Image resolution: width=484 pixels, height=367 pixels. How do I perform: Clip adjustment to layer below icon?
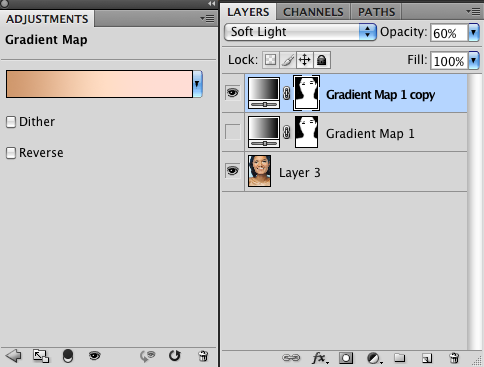(x=68, y=356)
